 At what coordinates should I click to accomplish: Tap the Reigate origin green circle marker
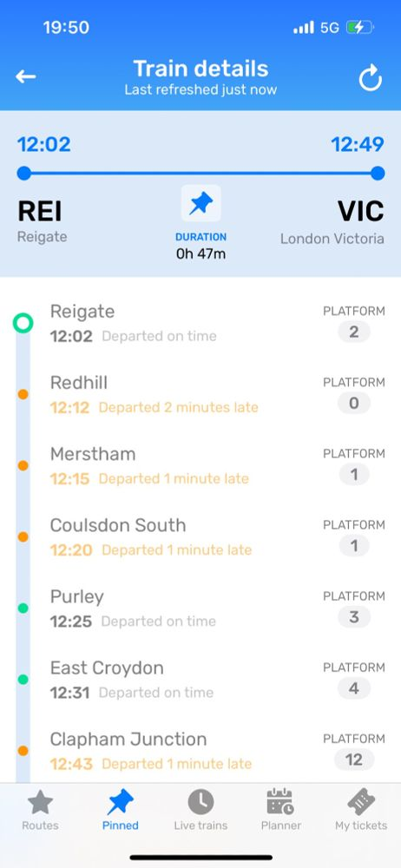click(23, 323)
